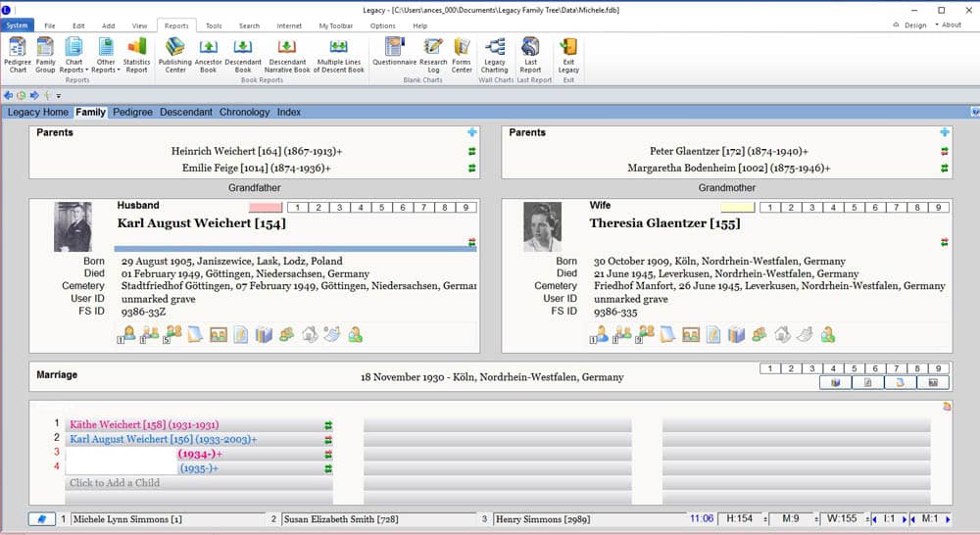Image resolution: width=980 pixels, height=535 pixels.
Task: Toggle tag 2 for wife Theresia
Action: click(x=791, y=208)
